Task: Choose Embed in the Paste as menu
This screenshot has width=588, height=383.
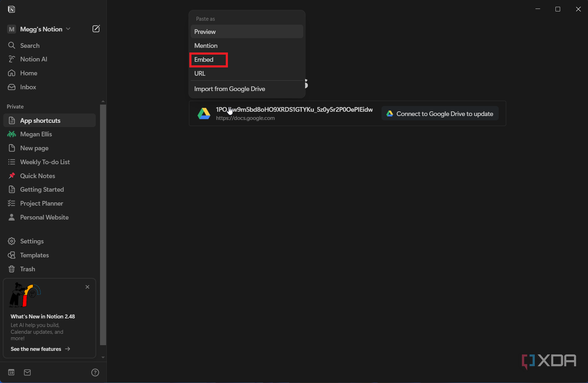Action: click(x=247, y=60)
